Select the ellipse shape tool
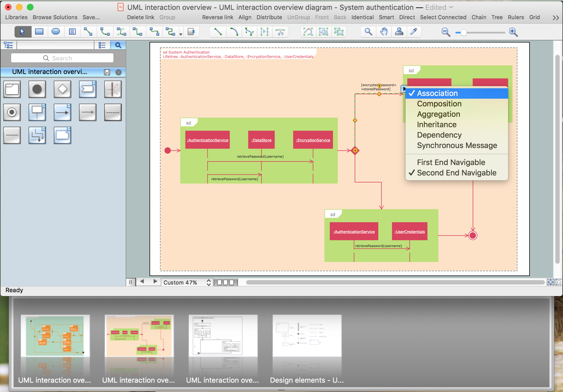The height and width of the screenshot is (392, 563). (x=56, y=32)
